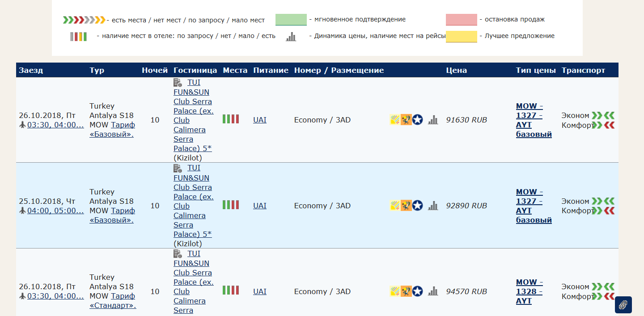This screenshot has width=644, height=316.
Task: Click pink sales stop legend swatch
Action: pos(462,20)
